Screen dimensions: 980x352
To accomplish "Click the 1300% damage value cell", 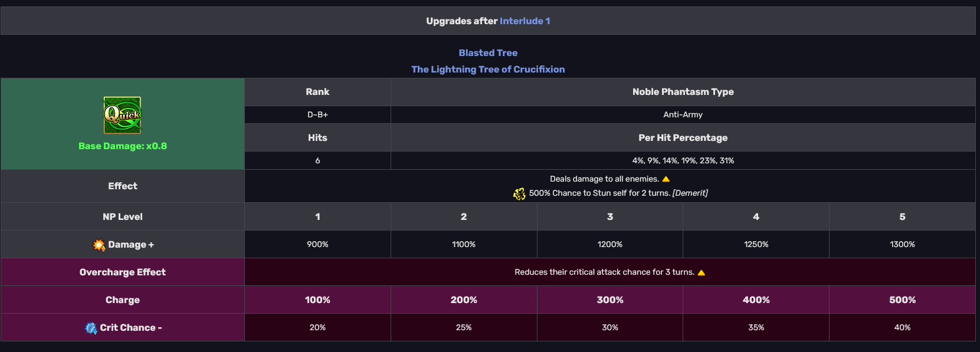I will pyautogui.click(x=902, y=244).
